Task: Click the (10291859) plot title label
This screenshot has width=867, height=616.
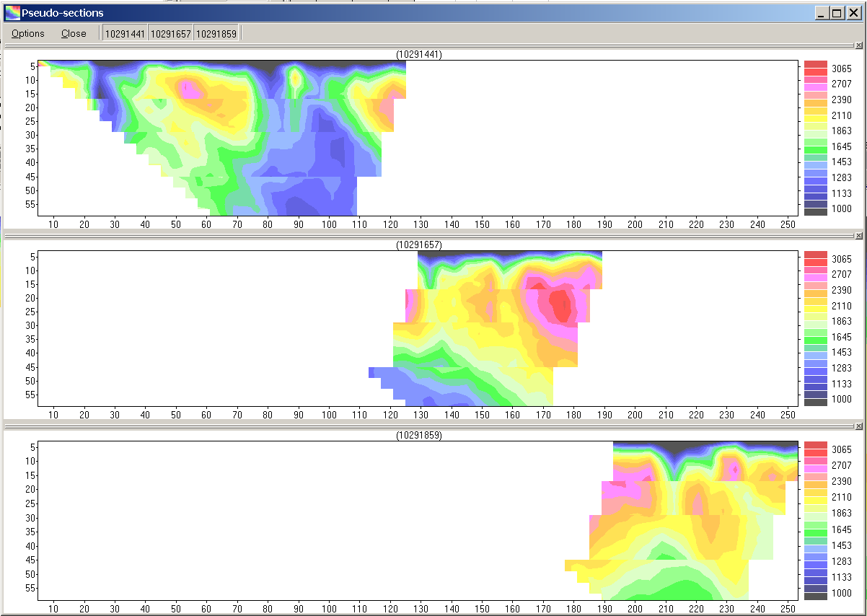Action: (x=421, y=436)
